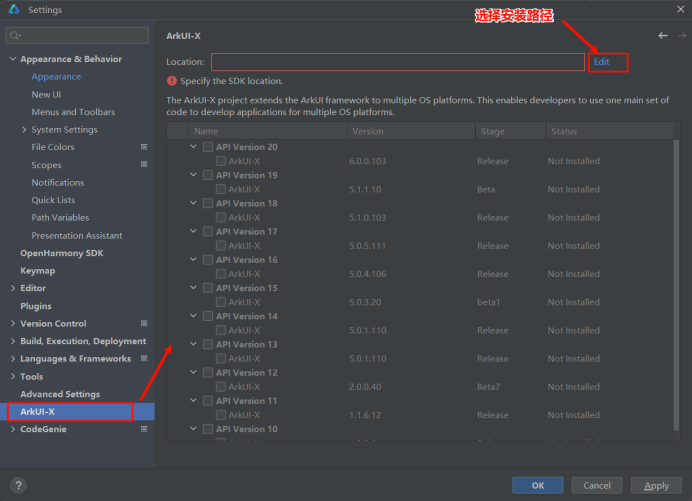Check the API Version 14 checkbox
This screenshot has width=692, height=501.
point(208,316)
